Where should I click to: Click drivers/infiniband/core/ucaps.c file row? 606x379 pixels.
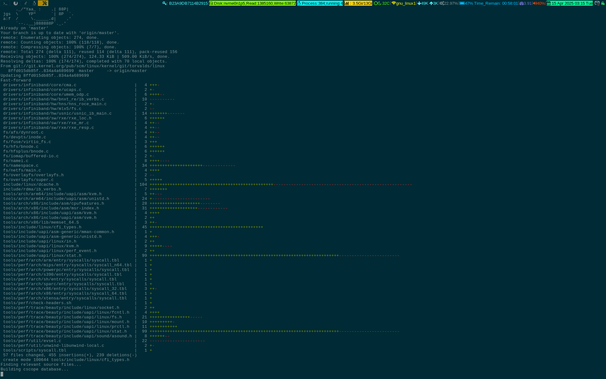79,90
